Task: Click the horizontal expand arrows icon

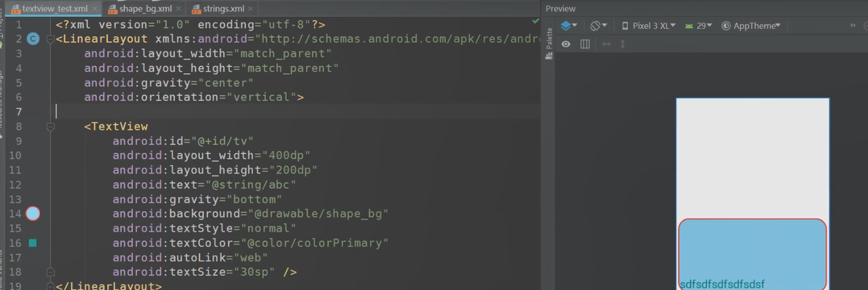Action: [x=606, y=44]
